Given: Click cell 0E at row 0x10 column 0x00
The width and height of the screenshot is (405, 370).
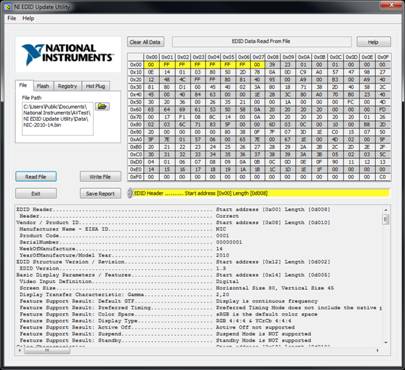Looking at the screenshot, I should pos(151,72).
